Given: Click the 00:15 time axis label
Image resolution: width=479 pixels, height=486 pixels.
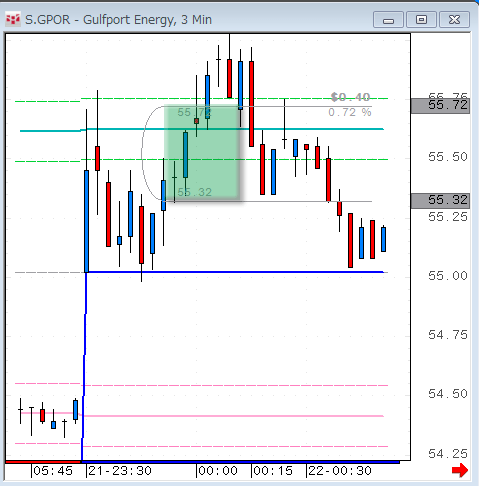Looking at the screenshot, I should pos(273,471).
